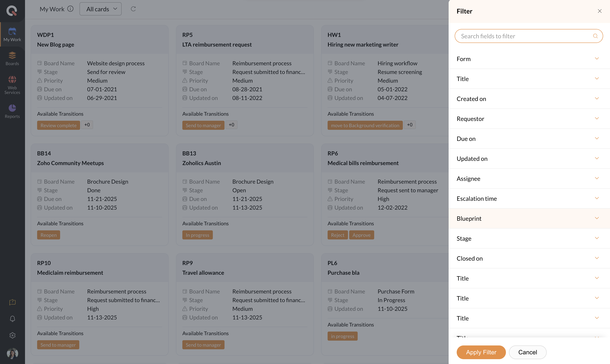This screenshot has height=364, width=610.
Task: Expand the Blueprint filter field
Action: point(529,218)
